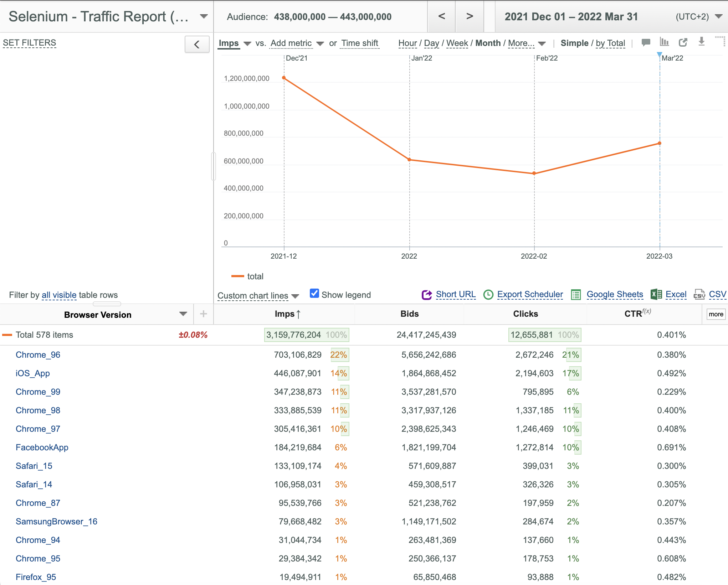728x585 pixels.
Task: Open the Browser Version dimension dropdown
Action: 183,314
